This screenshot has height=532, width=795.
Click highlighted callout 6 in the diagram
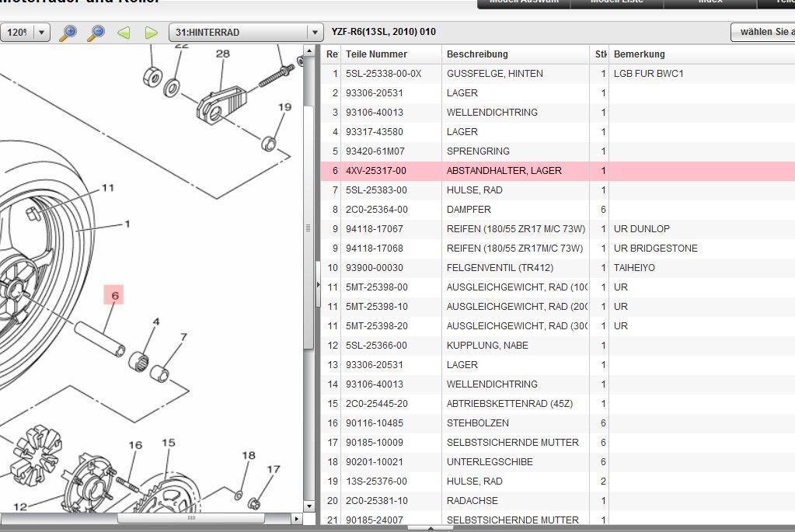tap(114, 295)
